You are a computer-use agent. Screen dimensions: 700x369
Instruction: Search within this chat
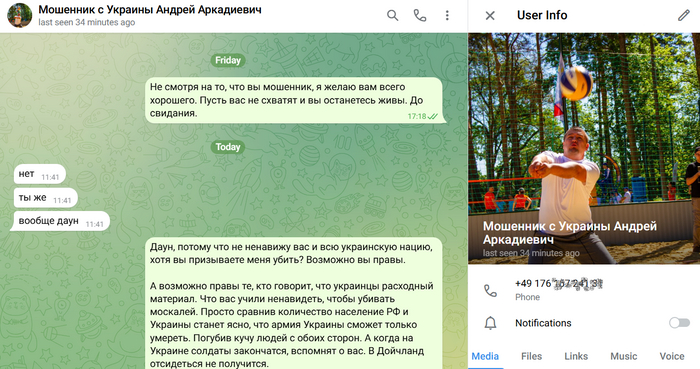(x=392, y=16)
